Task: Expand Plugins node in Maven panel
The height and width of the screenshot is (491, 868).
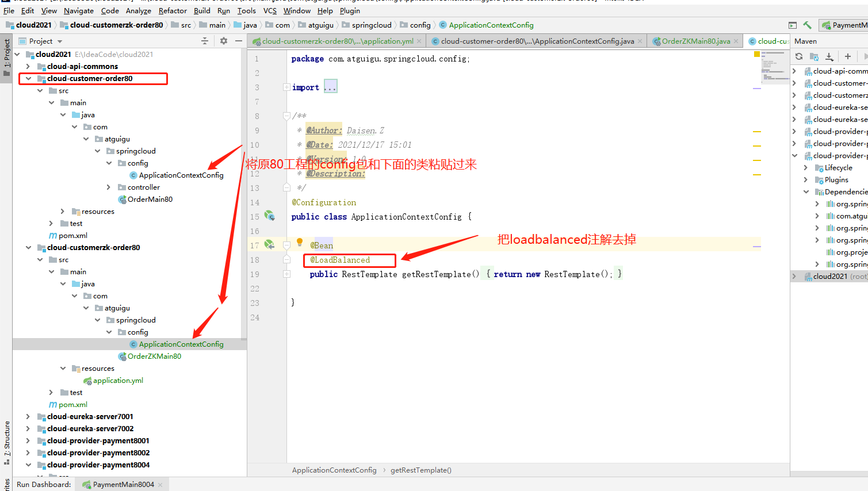Action: pyautogui.click(x=806, y=179)
